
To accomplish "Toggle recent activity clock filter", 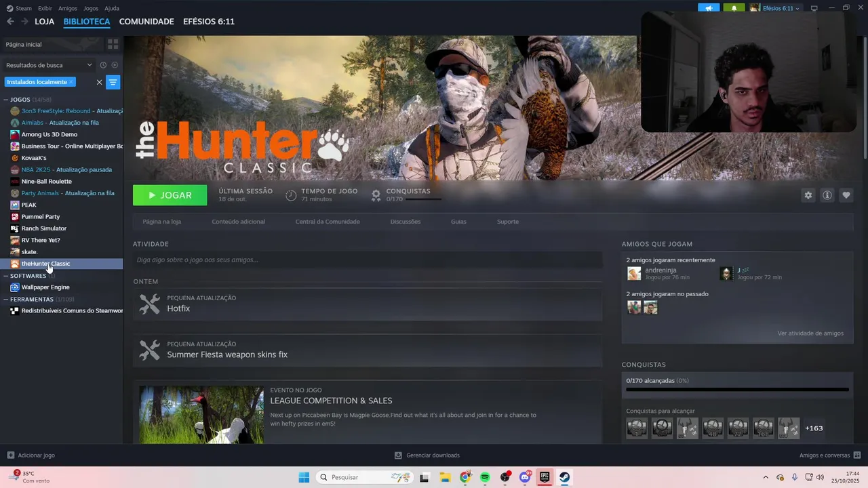I will 103,65.
